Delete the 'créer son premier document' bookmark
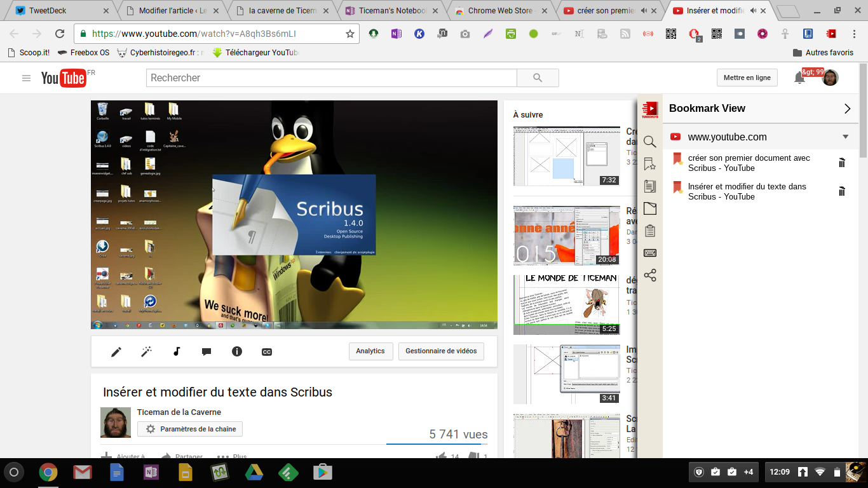Viewport: 868px width, 488px height. tap(842, 163)
